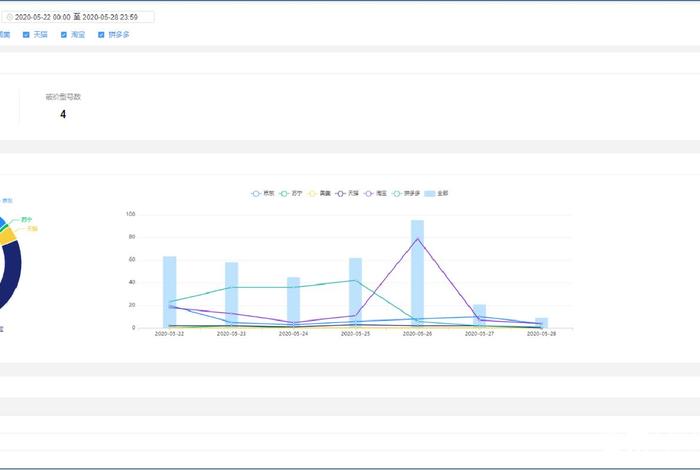The image size is (700, 470).
Task: Click the 破价型号数 count value 4
Action: point(63,114)
